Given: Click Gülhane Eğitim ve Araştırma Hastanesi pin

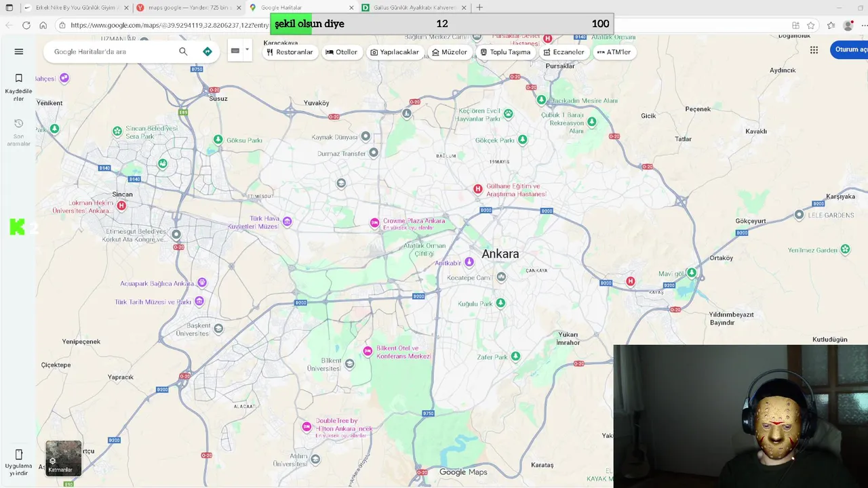Looking at the screenshot, I should coord(477,189).
